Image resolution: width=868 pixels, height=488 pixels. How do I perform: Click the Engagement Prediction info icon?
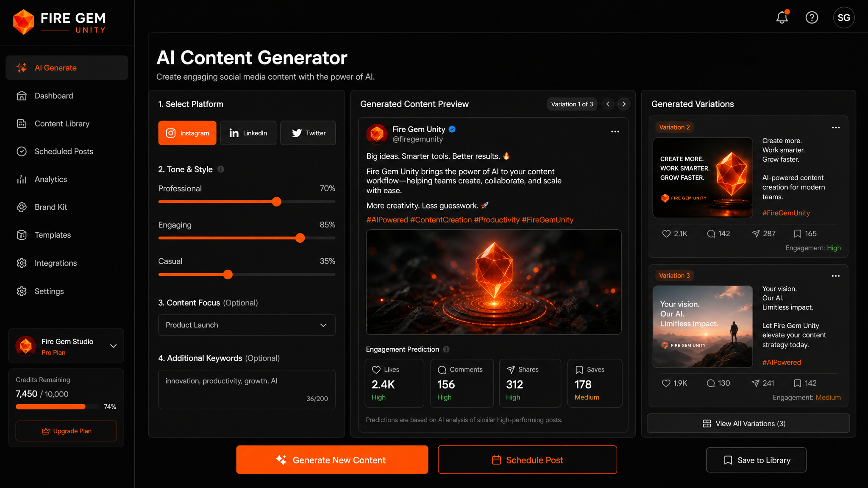[x=446, y=349]
